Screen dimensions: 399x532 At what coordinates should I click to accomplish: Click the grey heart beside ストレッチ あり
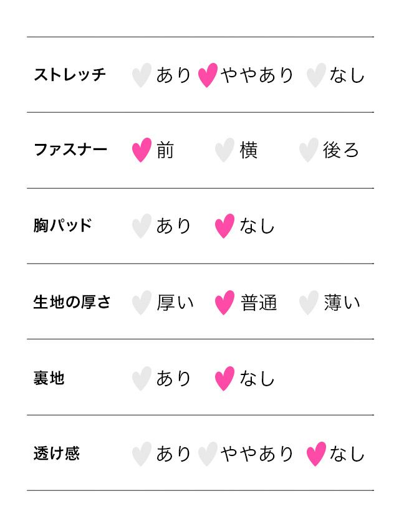tap(142, 75)
